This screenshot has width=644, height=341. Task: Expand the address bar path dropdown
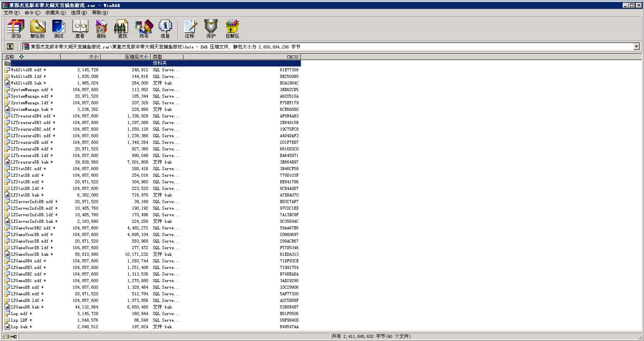636,46
